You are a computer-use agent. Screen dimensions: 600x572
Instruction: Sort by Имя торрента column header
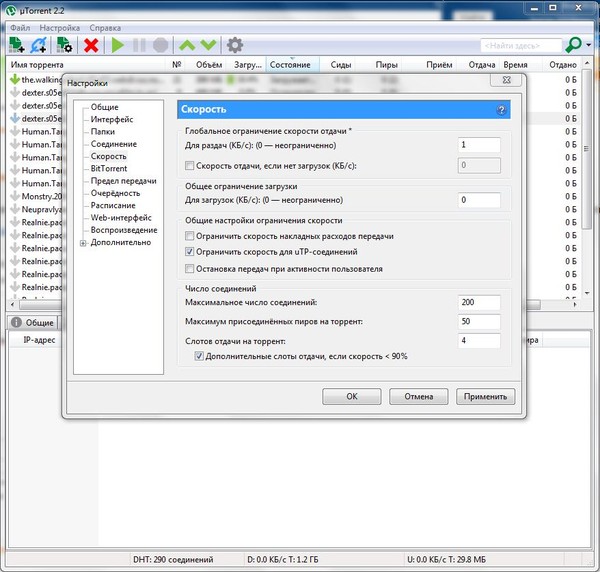pos(86,65)
